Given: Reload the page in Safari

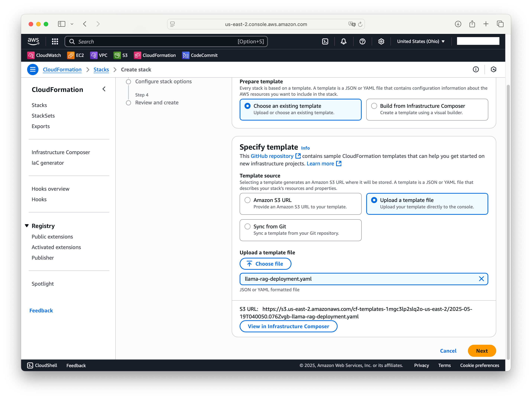Looking at the screenshot, I should (x=360, y=24).
